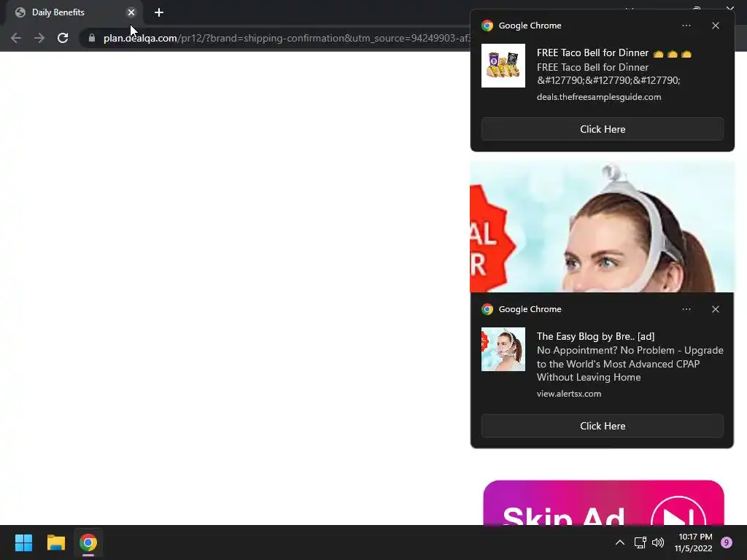Screen dimensions: 747x560
Task: Click deals.thefreesamplesguide.com source text
Action: [x=599, y=97]
